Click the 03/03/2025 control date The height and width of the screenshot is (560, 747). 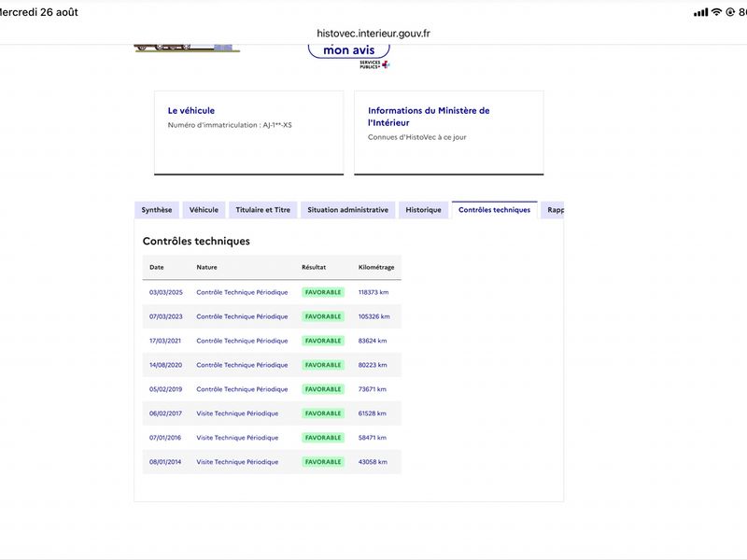[166, 292]
